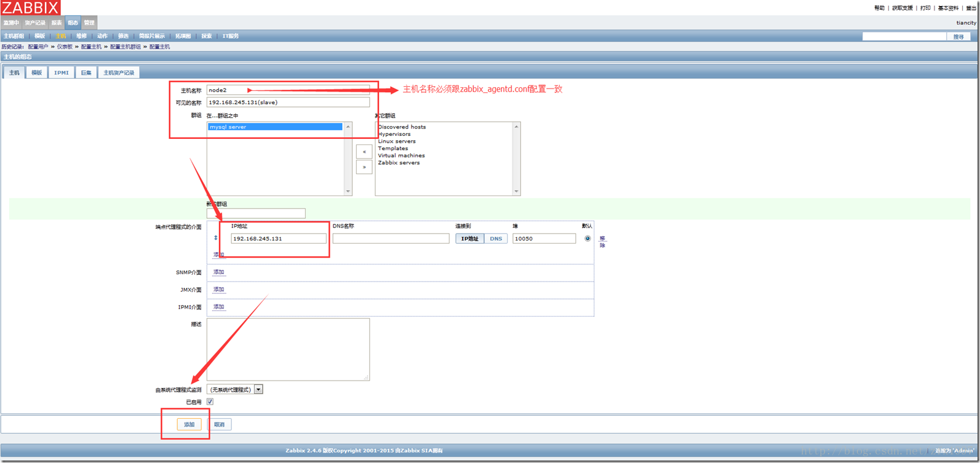Image resolution: width=980 pixels, height=463 pixels.
Task: Go to 维修 submenu item
Action: [81, 36]
